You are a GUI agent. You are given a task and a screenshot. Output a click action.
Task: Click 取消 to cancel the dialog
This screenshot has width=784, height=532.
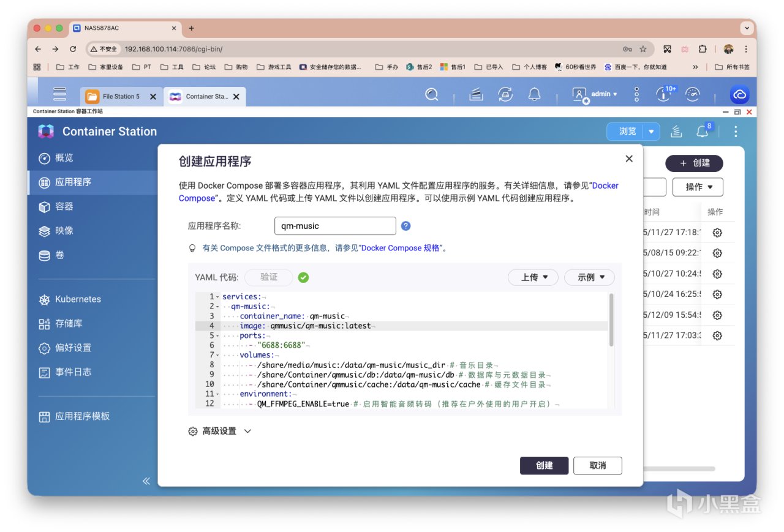598,465
